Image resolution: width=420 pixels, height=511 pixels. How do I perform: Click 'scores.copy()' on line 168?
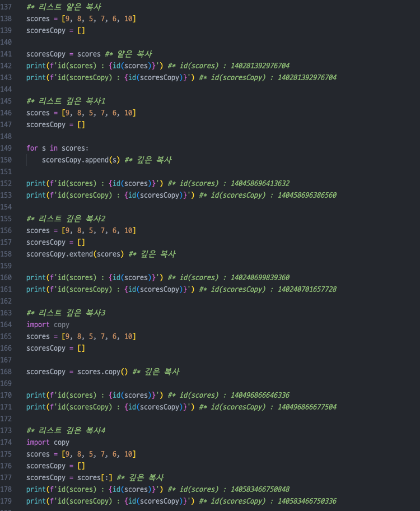(x=102, y=372)
